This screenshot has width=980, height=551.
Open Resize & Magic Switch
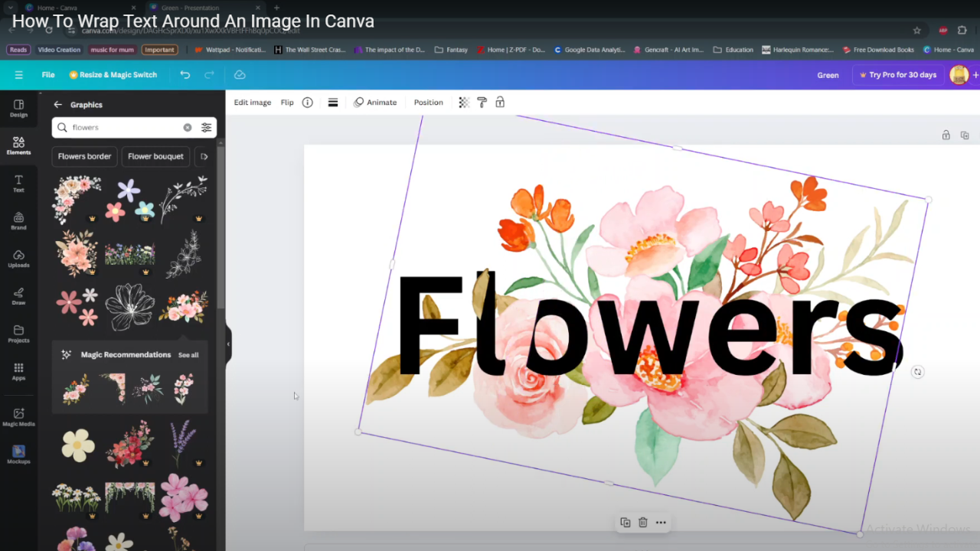click(113, 75)
